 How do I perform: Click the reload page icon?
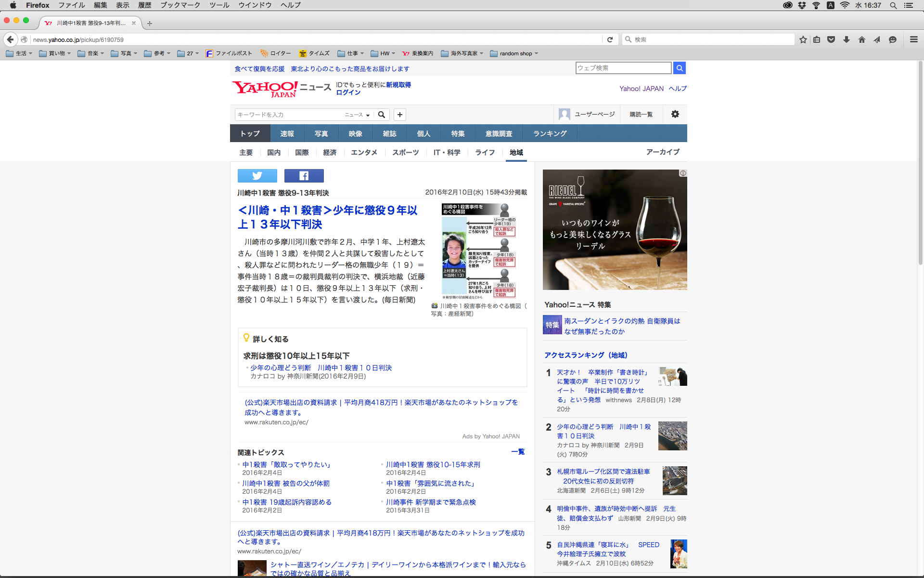click(610, 39)
